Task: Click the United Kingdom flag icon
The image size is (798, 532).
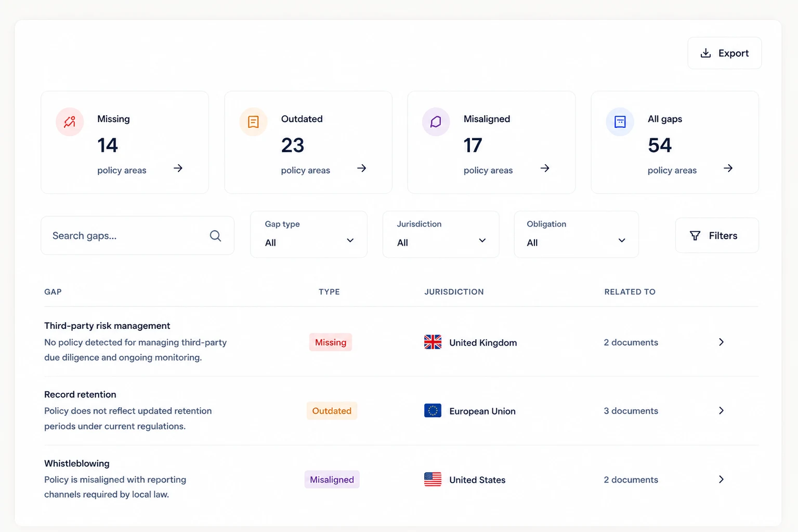Action: coord(433,342)
